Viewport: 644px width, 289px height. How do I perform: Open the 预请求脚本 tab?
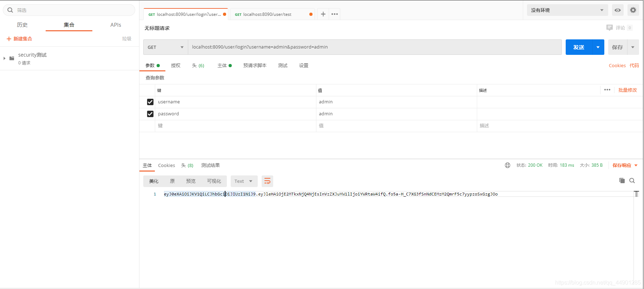tap(255, 65)
